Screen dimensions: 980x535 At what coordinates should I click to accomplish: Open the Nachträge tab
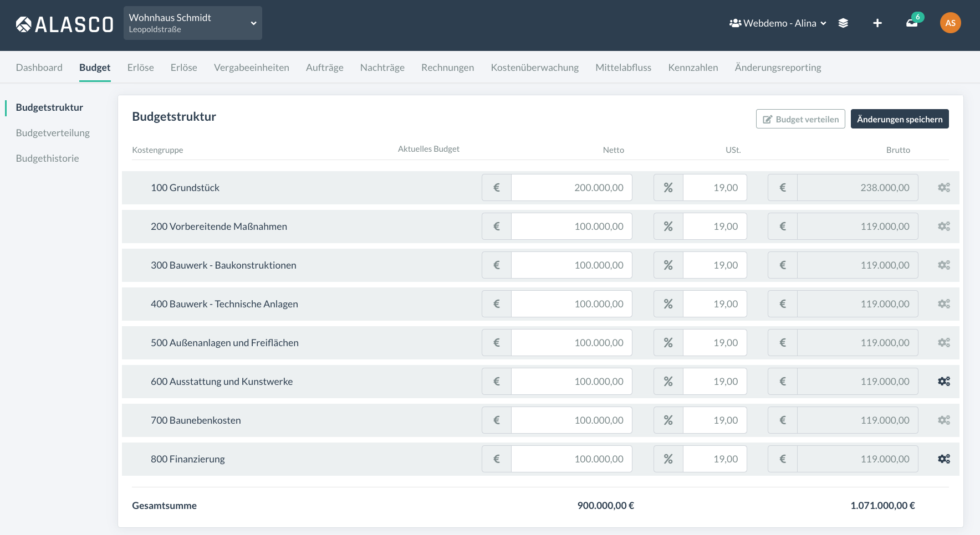tap(382, 68)
